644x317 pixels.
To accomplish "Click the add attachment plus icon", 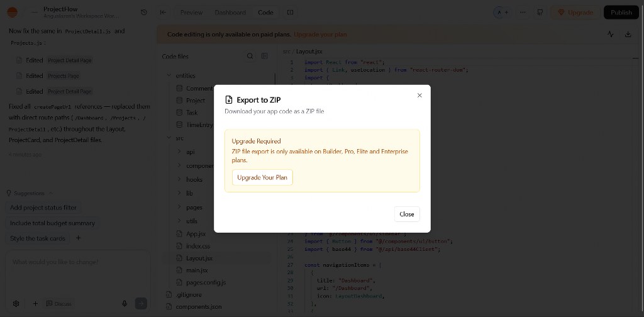I will pos(35,304).
